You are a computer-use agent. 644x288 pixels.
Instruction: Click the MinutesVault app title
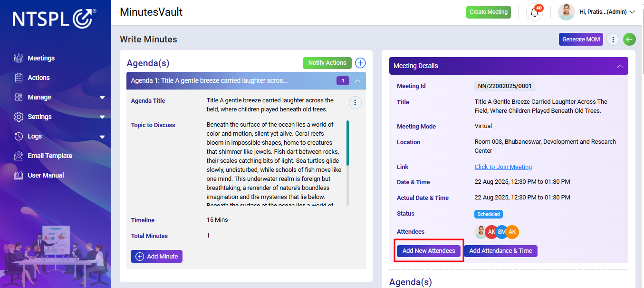pyautogui.click(x=151, y=12)
